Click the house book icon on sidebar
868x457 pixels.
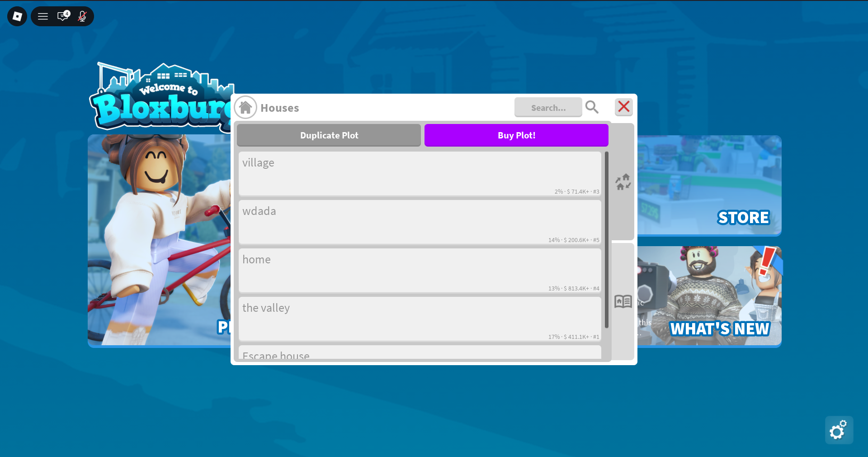pyautogui.click(x=623, y=301)
